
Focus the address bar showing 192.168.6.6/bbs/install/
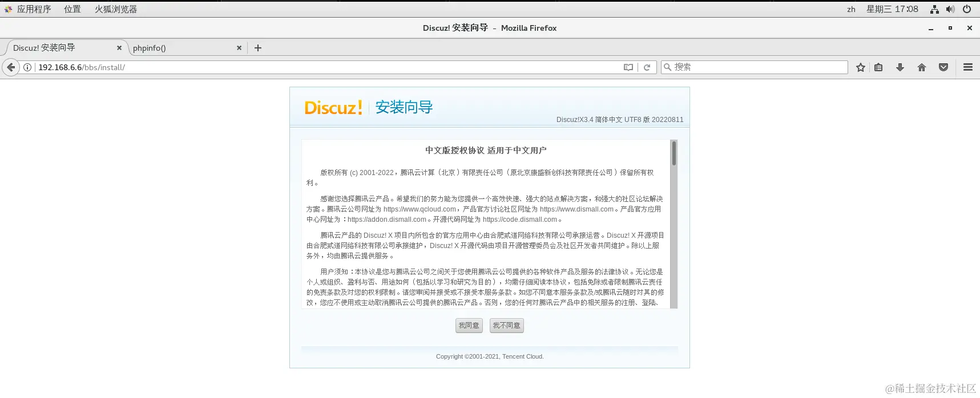(x=328, y=67)
